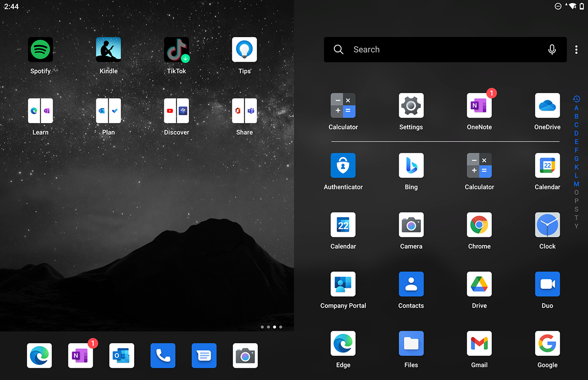Viewport: 588px width, 380px height.
Task: Jump to letter L in index
Action: (577, 175)
